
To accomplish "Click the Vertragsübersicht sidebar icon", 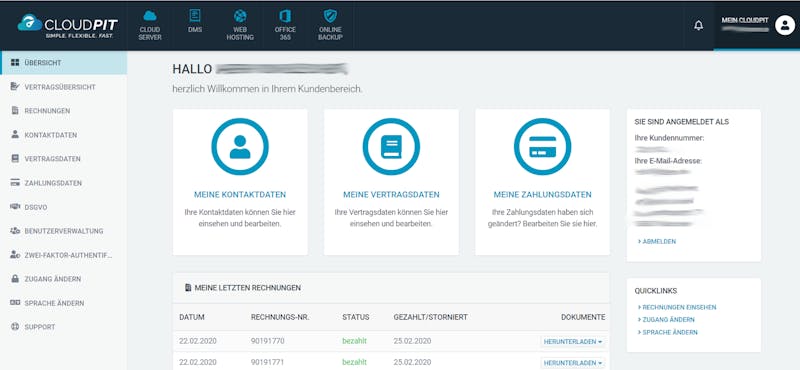I will pos(15,87).
